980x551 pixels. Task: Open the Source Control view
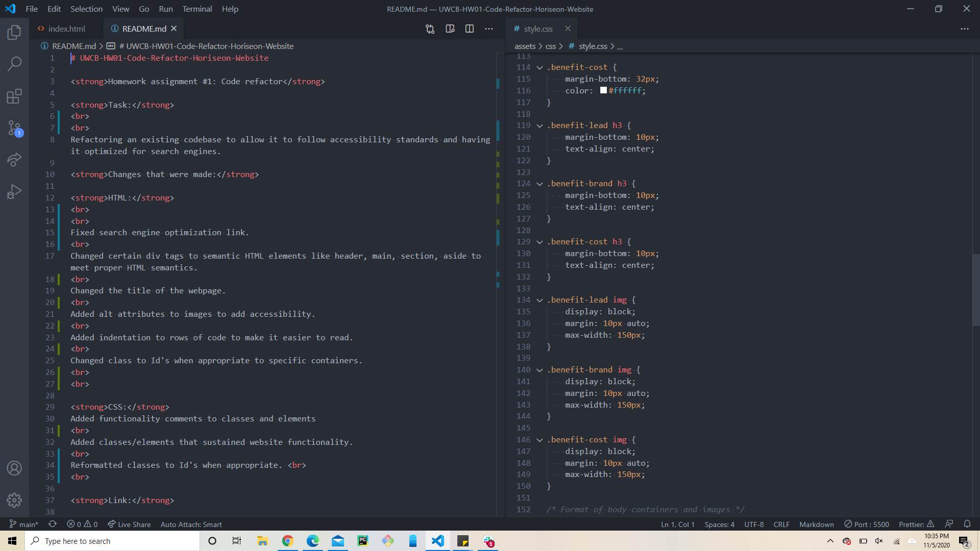point(14,129)
